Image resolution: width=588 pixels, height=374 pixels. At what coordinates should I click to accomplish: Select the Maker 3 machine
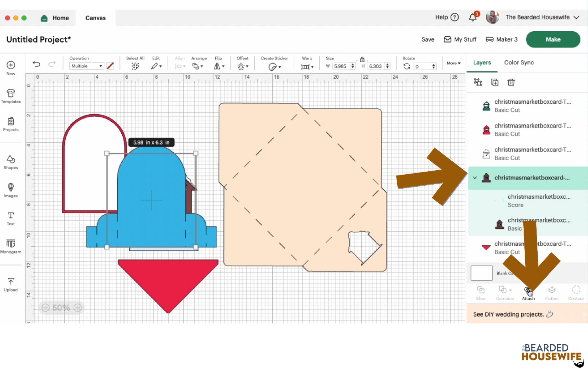click(x=501, y=39)
